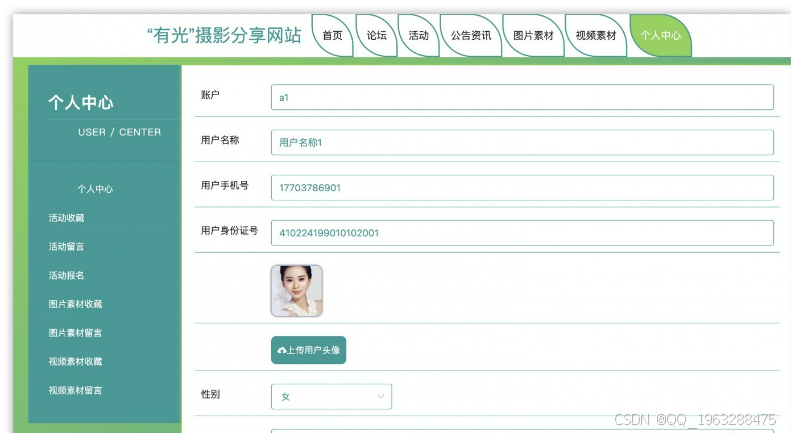The height and width of the screenshot is (433, 791).
Task: Open the 论坛 navigation tab
Action: click(x=376, y=35)
